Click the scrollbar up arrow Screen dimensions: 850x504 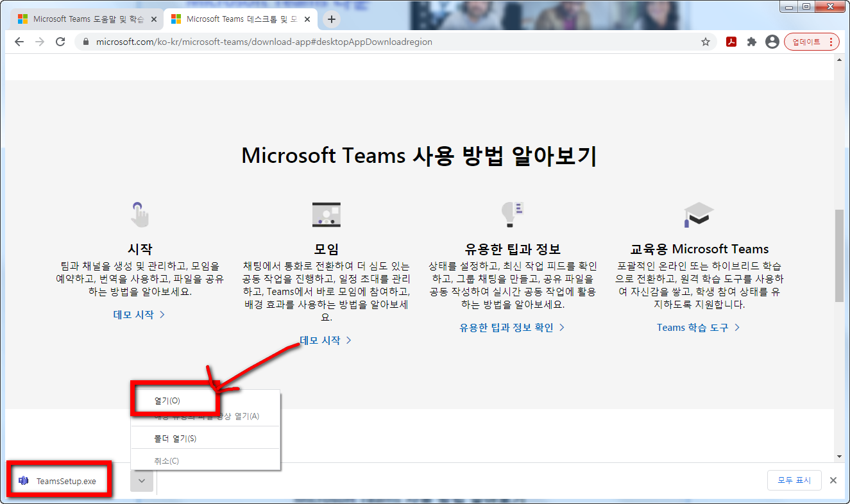point(839,60)
